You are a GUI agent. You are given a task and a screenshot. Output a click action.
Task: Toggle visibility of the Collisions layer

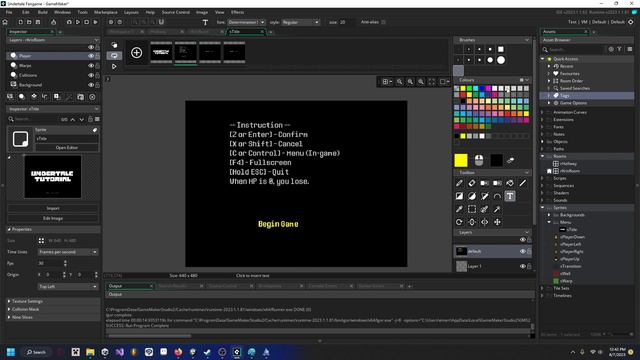(x=91, y=76)
